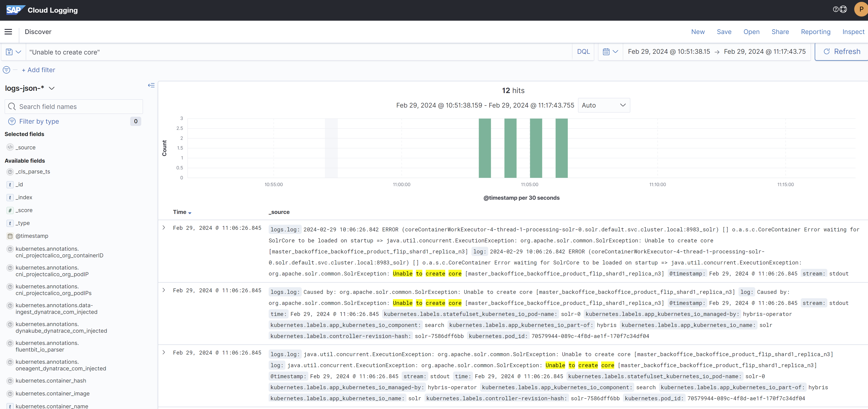Click the SAP logo
Screen dimensions: 868x409
[x=15, y=10]
